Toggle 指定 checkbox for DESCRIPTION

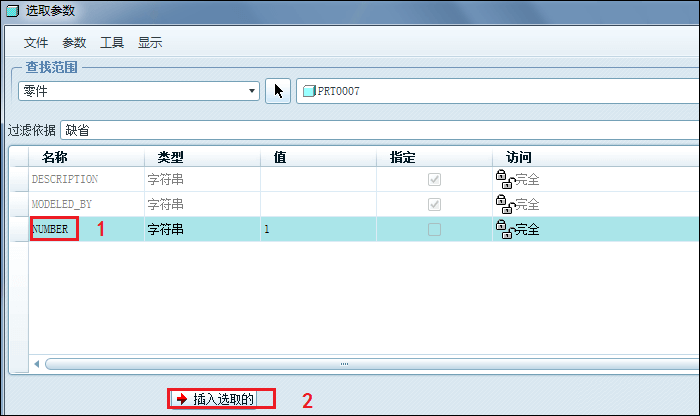tap(434, 179)
